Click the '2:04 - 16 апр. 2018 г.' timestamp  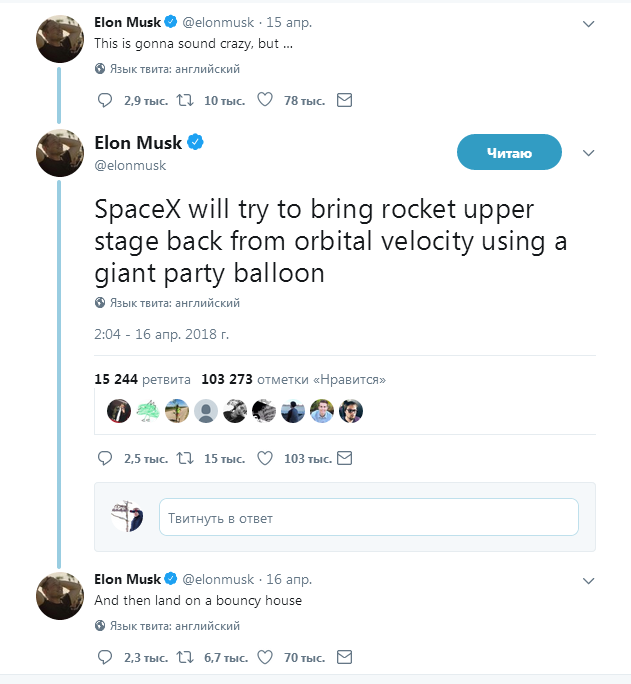(161, 334)
